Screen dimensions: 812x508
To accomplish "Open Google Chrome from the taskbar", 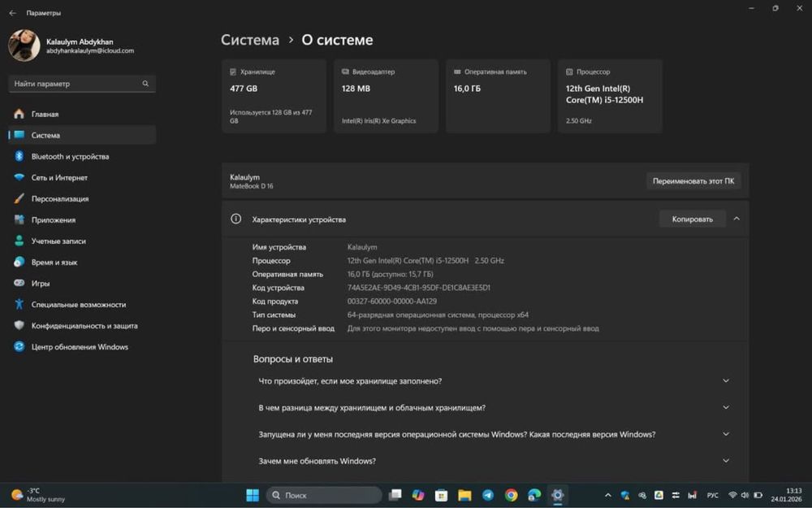I will point(511,496).
